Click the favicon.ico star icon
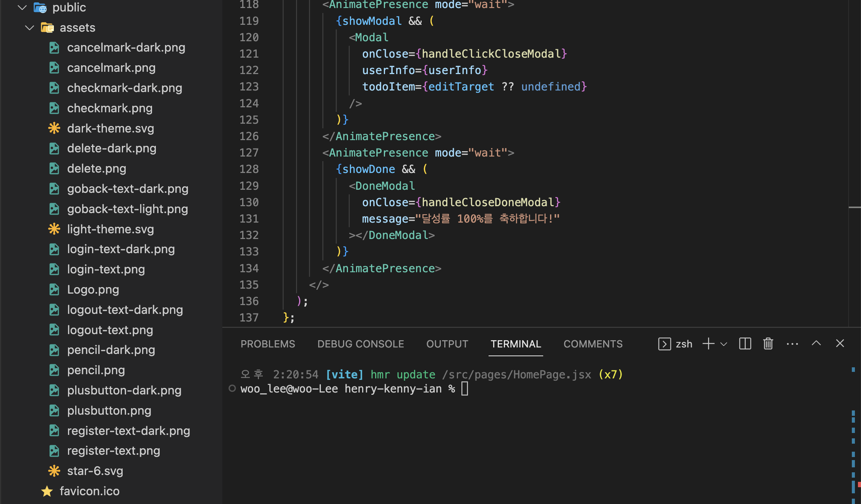 coord(47,491)
